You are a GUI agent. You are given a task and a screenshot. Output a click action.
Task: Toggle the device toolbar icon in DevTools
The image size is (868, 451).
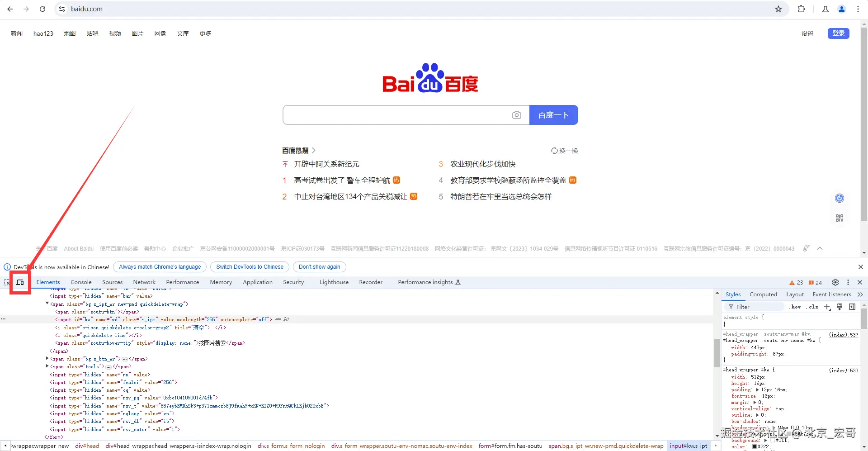[20, 282]
